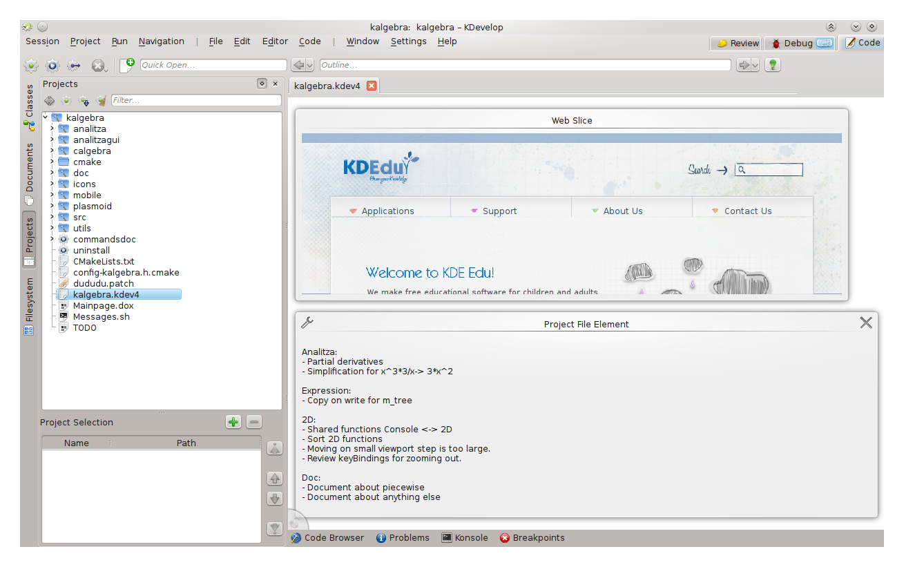Select CMakeLists.txt in project tree
The height and width of the screenshot is (567, 924).
tap(104, 261)
